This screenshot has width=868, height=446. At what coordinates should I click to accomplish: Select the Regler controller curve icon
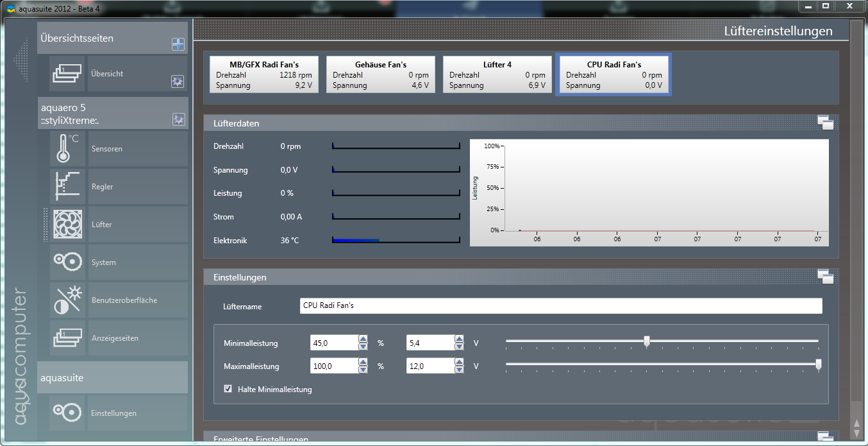(x=67, y=187)
